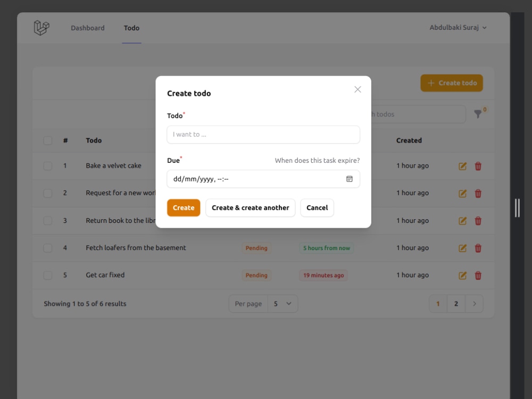
Task: Select the Todo navigation tab
Action: (x=131, y=28)
